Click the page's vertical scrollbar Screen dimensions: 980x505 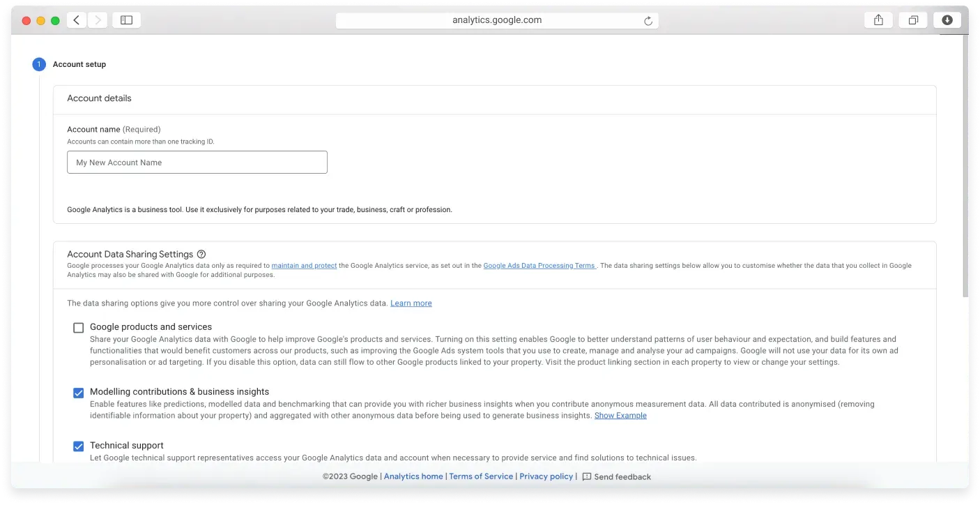click(x=965, y=165)
